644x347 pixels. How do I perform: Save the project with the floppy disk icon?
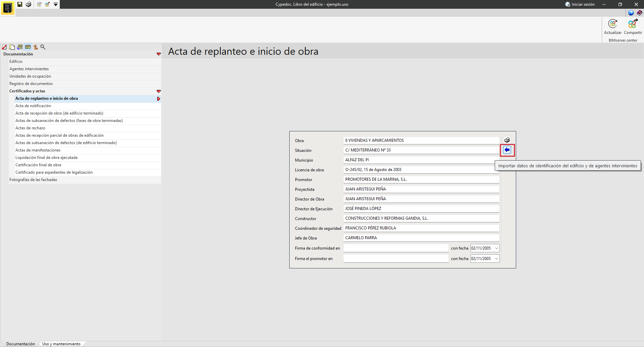(20, 4)
